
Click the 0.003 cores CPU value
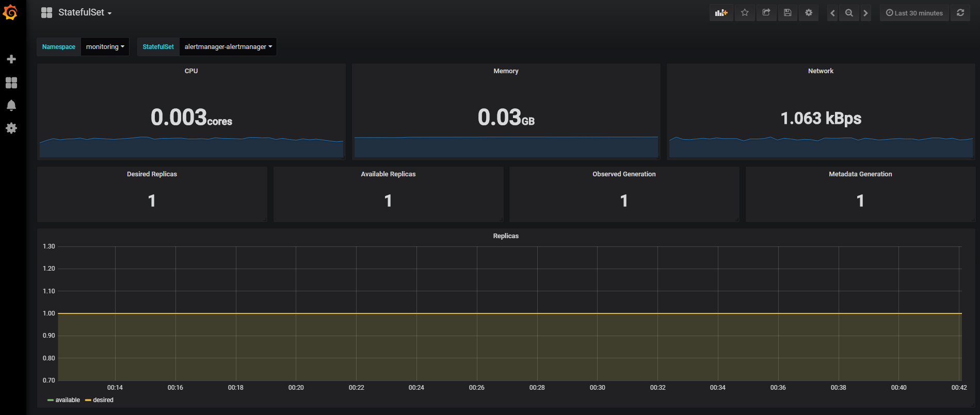pos(191,118)
